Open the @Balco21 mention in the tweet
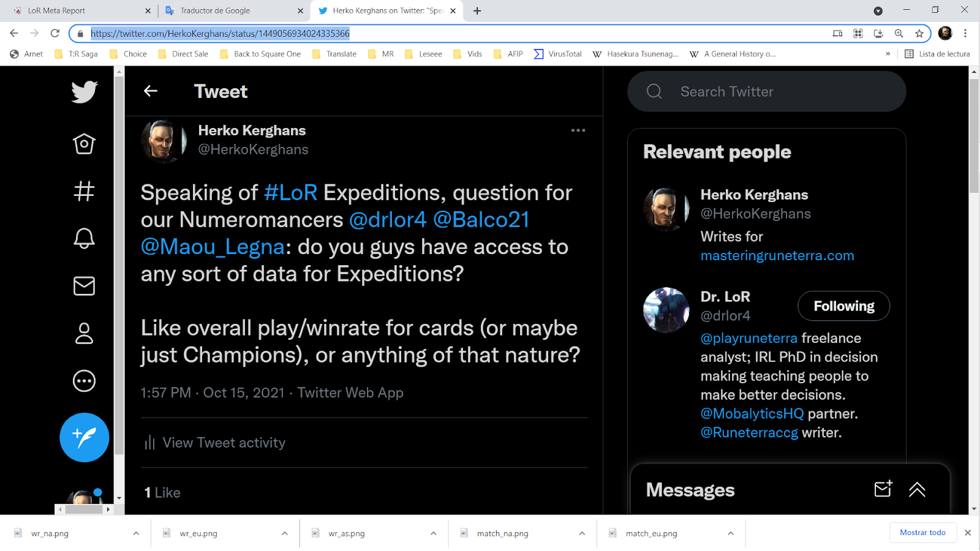980x551 pixels. click(x=481, y=220)
